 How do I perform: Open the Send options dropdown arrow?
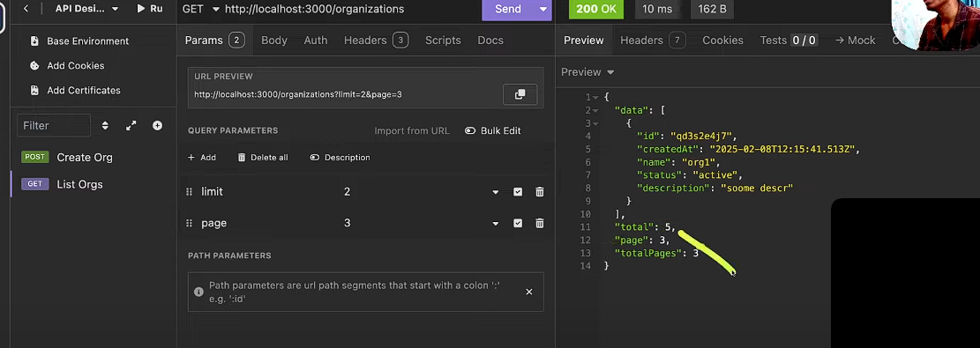543,9
